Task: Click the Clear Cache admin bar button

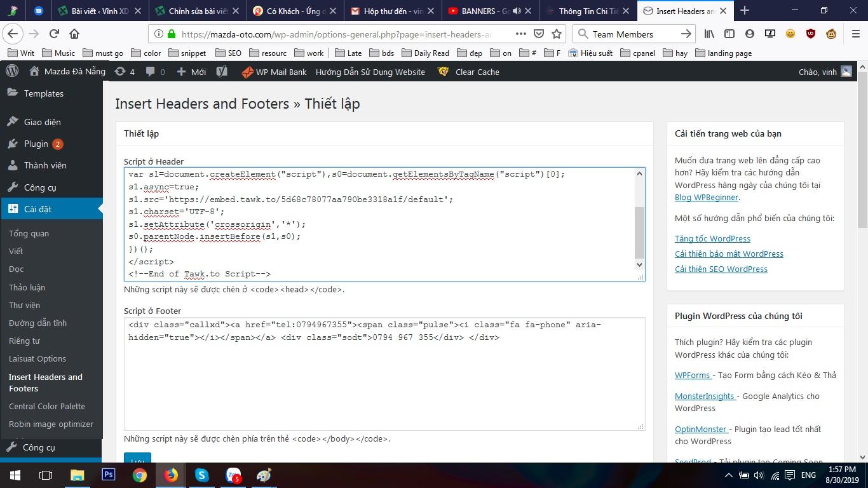Action: pos(477,72)
